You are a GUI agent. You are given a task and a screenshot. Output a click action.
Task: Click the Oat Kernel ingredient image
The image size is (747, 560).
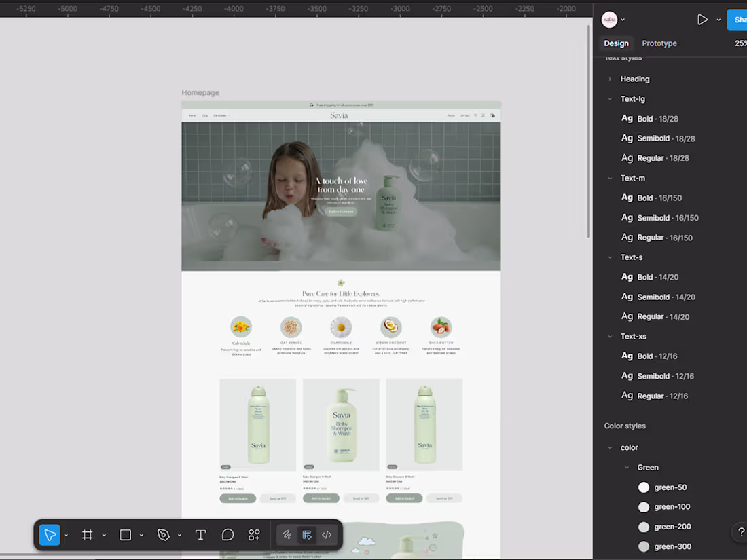(291, 326)
